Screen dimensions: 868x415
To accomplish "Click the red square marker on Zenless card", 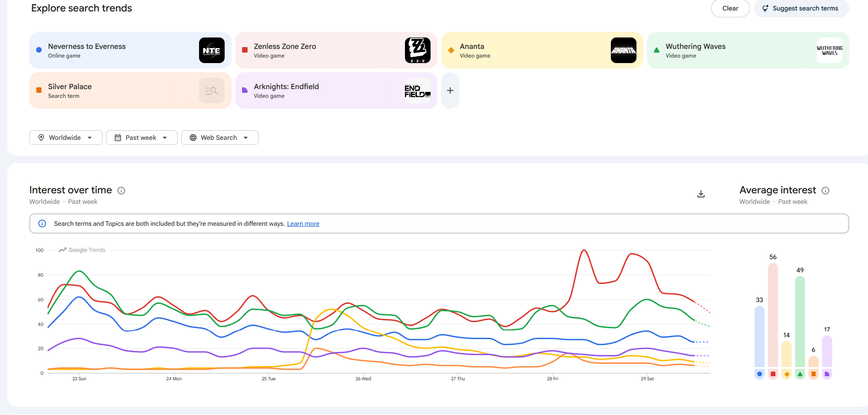I will [245, 50].
